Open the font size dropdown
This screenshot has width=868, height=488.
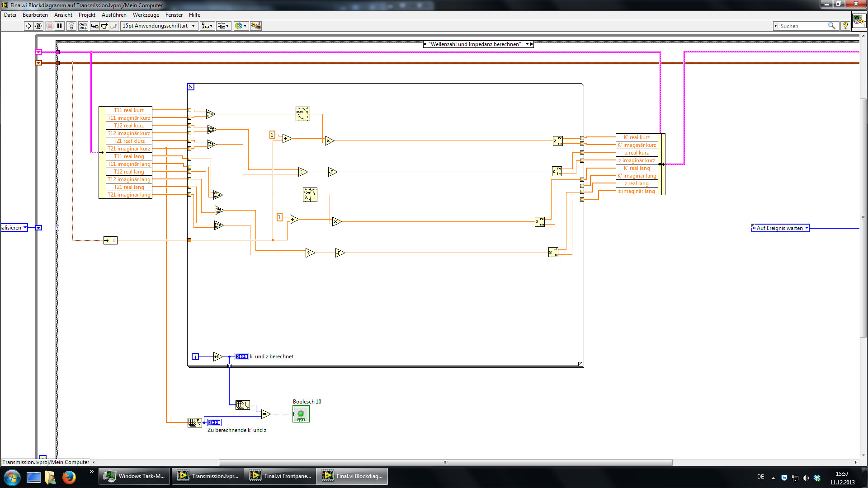coord(193,26)
